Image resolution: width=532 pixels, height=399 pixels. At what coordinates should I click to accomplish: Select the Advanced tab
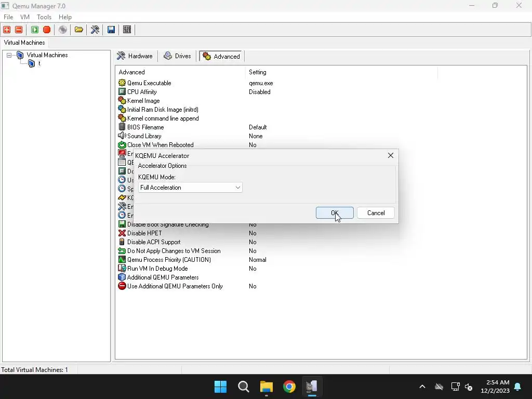point(221,56)
